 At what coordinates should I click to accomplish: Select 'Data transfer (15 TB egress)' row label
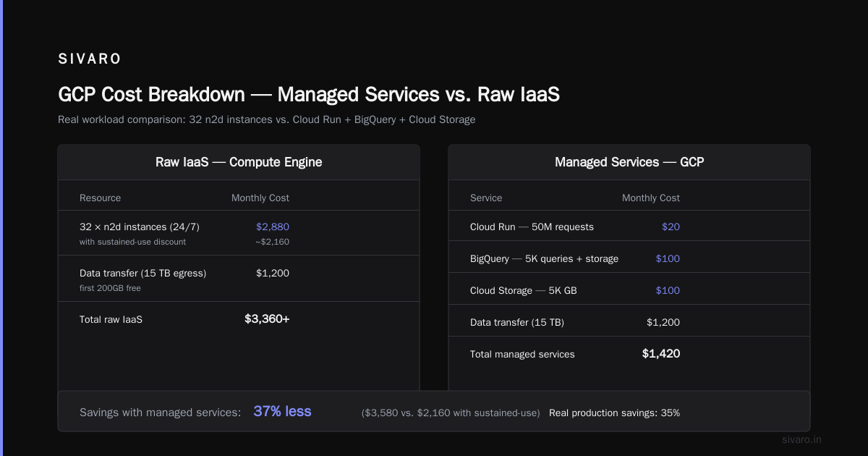click(x=143, y=273)
